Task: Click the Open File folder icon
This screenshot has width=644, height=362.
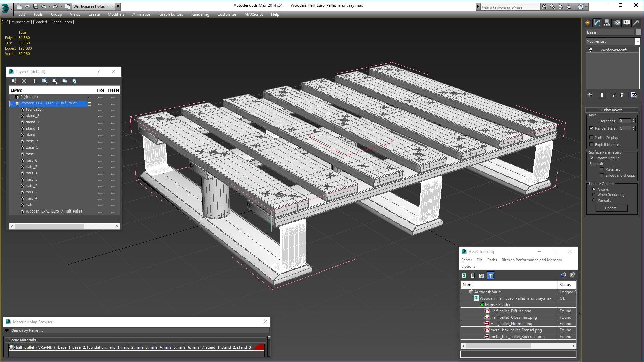Action: (27, 6)
